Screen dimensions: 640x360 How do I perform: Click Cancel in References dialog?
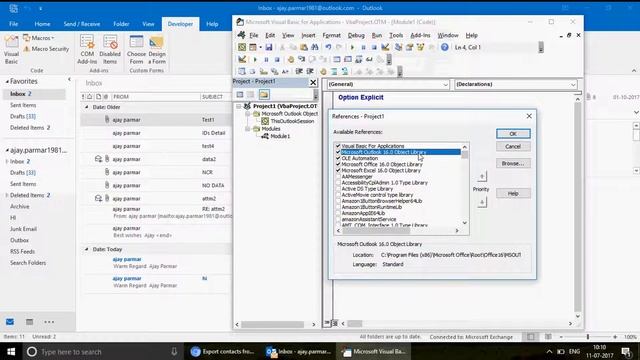pyautogui.click(x=513, y=147)
